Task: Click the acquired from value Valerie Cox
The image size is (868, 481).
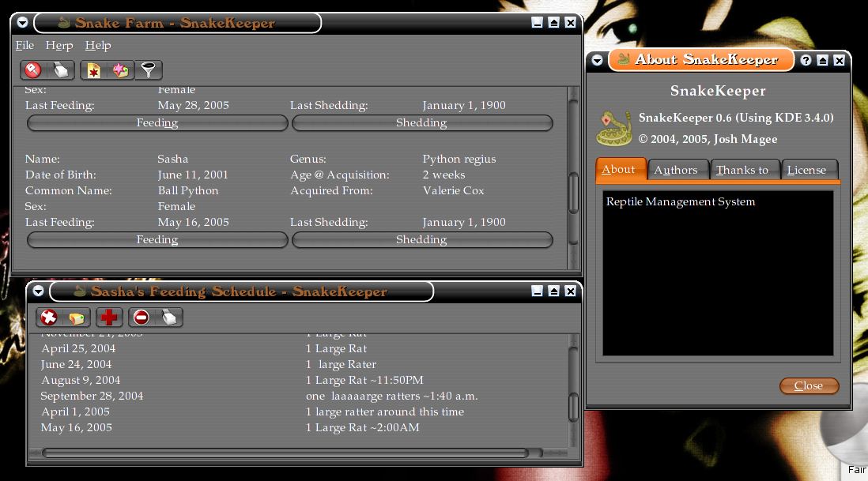Action: (454, 190)
